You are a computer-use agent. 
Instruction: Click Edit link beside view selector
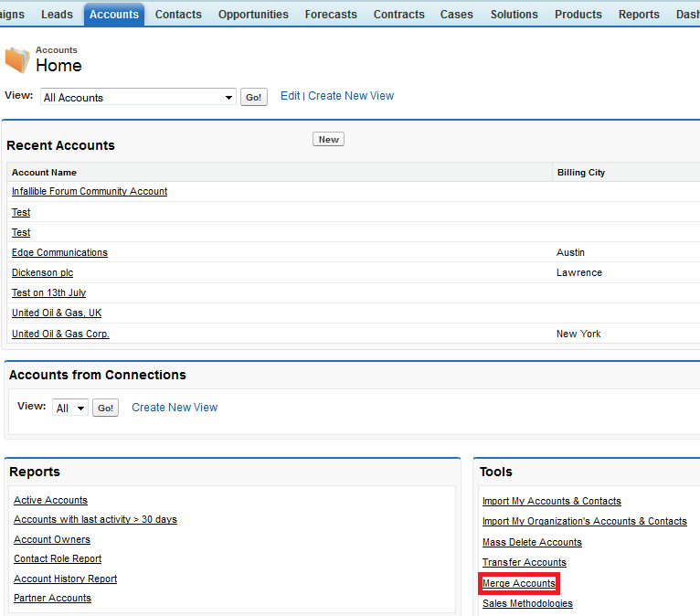(x=291, y=96)
